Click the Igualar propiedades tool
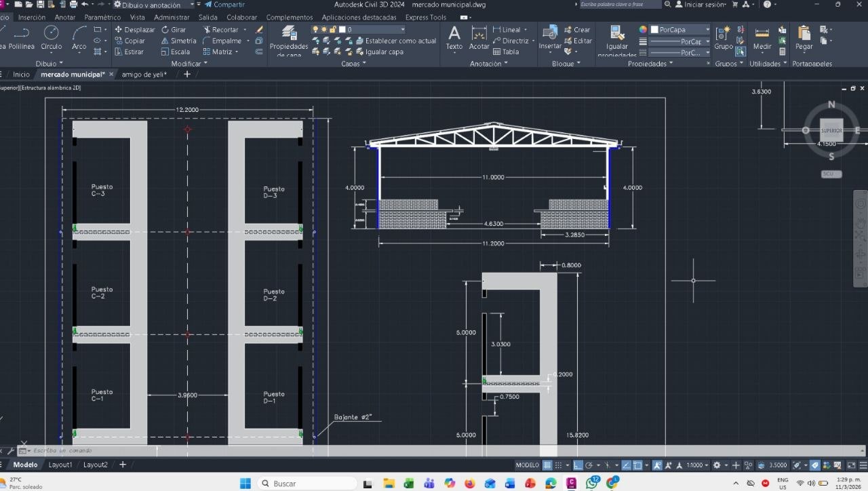The height and width of the screenshot is (491, 868). (617, 41)
